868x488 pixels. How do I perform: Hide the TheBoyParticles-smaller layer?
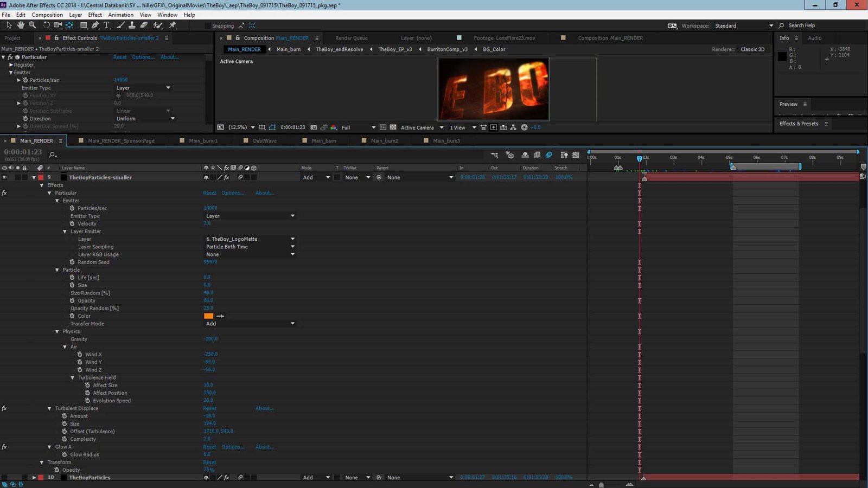coord(4,177)
